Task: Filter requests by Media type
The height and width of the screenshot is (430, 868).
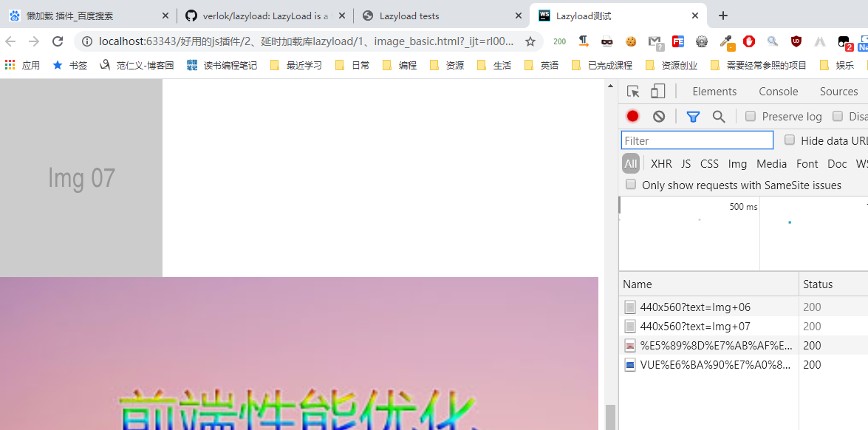Action: click(x=771, y=163)
